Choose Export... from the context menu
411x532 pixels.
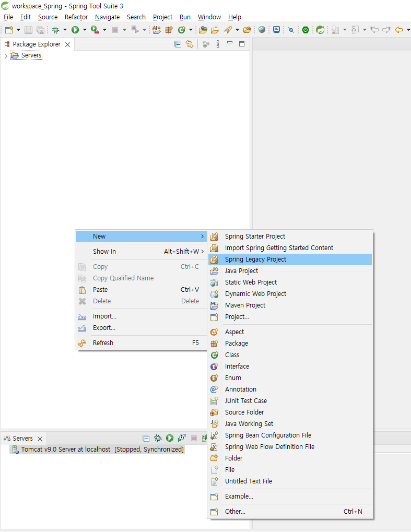point(141,328)
